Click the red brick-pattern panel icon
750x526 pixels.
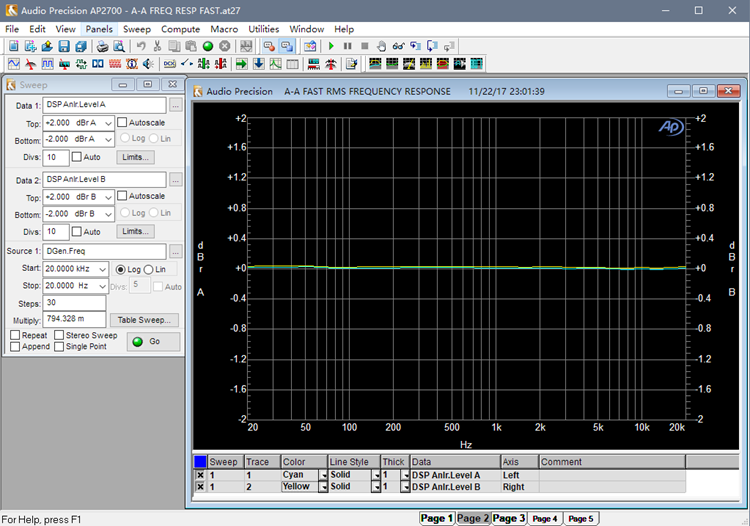click(115, 64)
